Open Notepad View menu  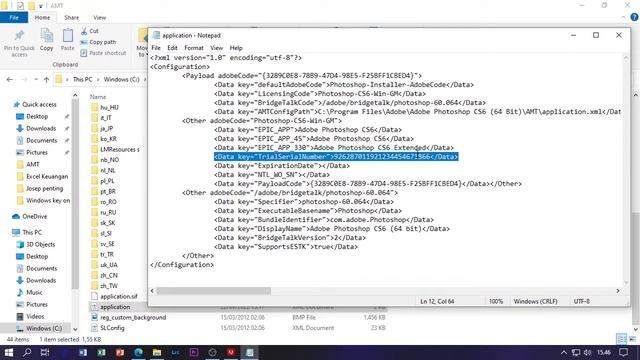[217, 48]
